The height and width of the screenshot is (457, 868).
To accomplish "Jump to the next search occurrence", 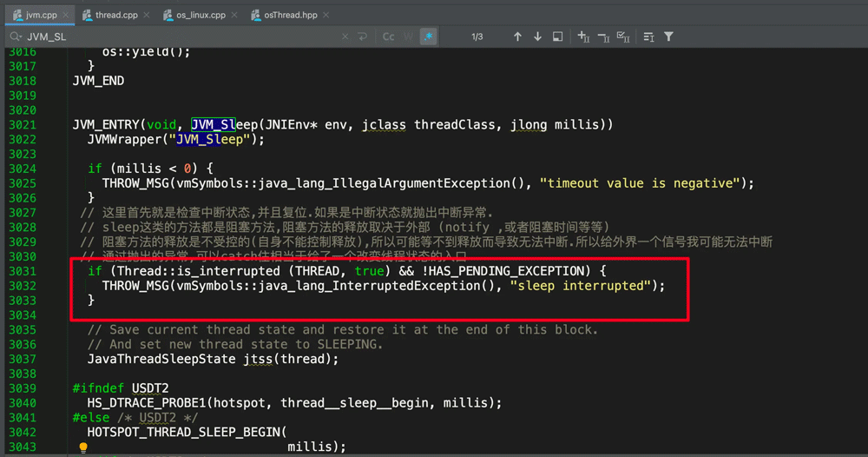I will click(537, 36).
